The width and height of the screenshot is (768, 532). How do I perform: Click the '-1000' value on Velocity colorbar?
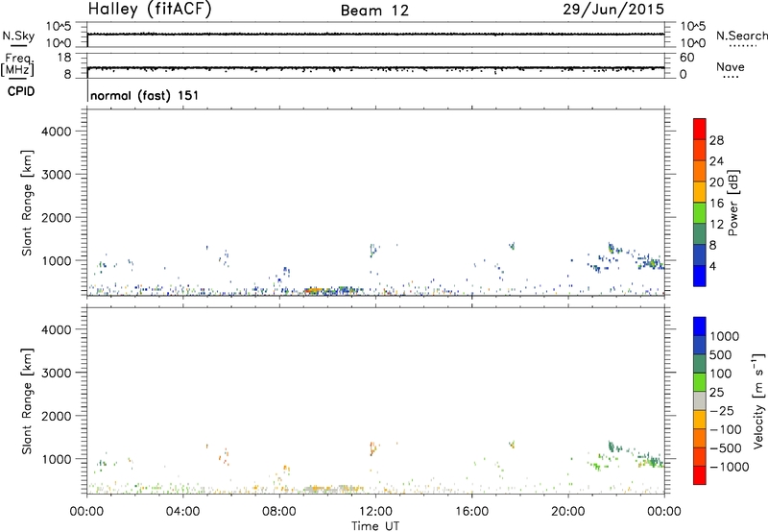coord(729,467)
